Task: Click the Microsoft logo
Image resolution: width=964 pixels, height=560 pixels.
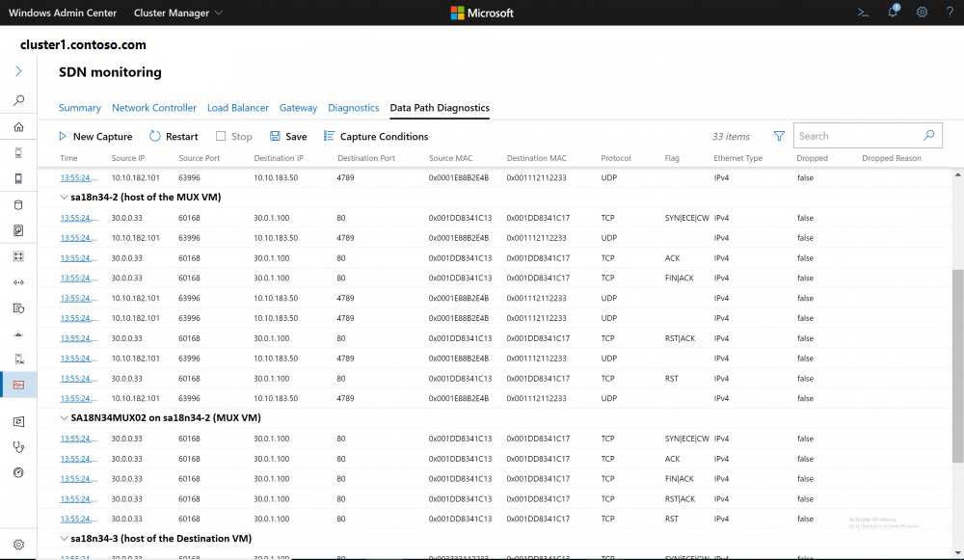Action: 482,13
